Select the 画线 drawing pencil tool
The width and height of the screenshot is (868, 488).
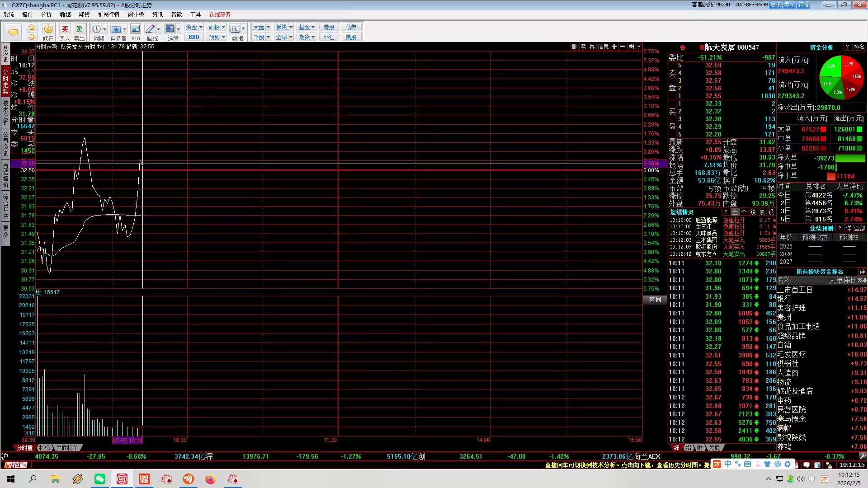click(x=150, y=29)
